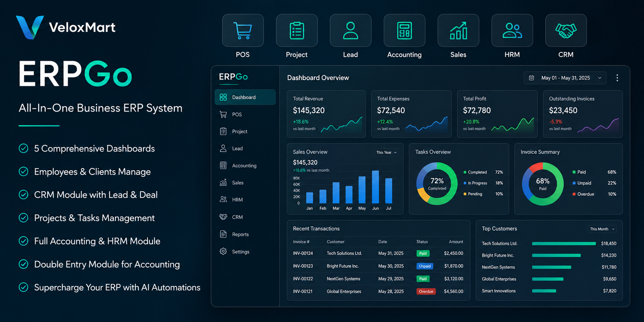644x322 pixels.
Task: Click Supercharge Your ERP with AI Automations text
Action: click(117, 288)
